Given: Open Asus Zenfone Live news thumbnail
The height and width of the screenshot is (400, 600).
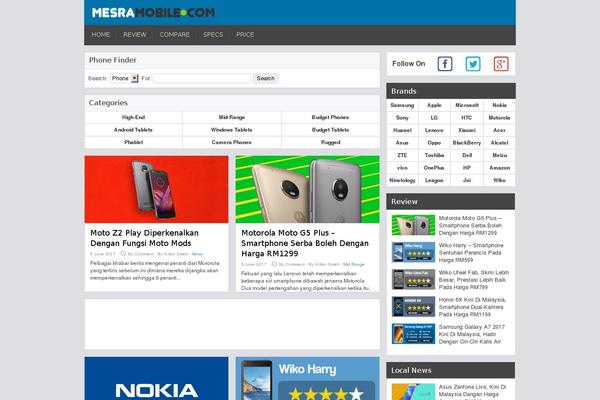Looking at the screenshot, I should pos(413,392).
